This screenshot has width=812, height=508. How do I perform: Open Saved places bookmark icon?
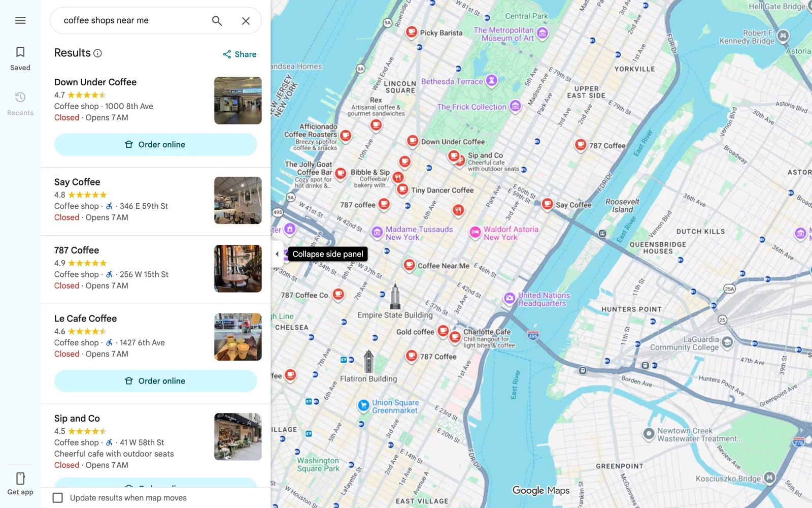20,52
